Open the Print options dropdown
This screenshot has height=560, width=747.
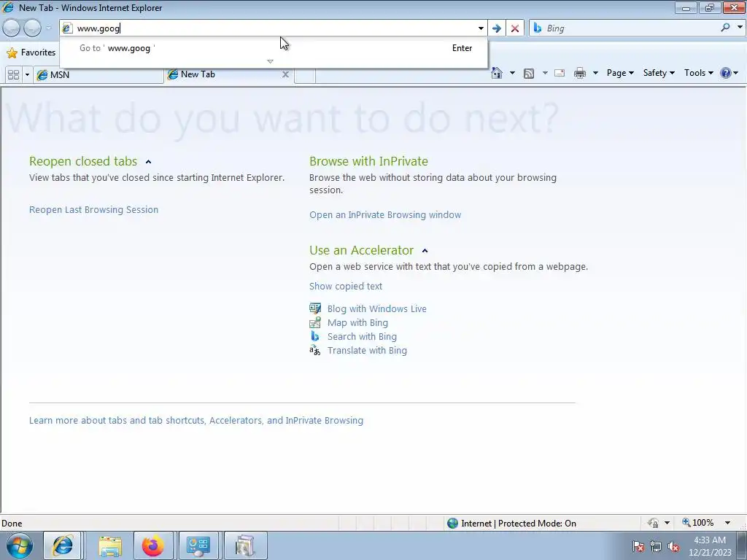pyautogui.click(x=595, y=73)
